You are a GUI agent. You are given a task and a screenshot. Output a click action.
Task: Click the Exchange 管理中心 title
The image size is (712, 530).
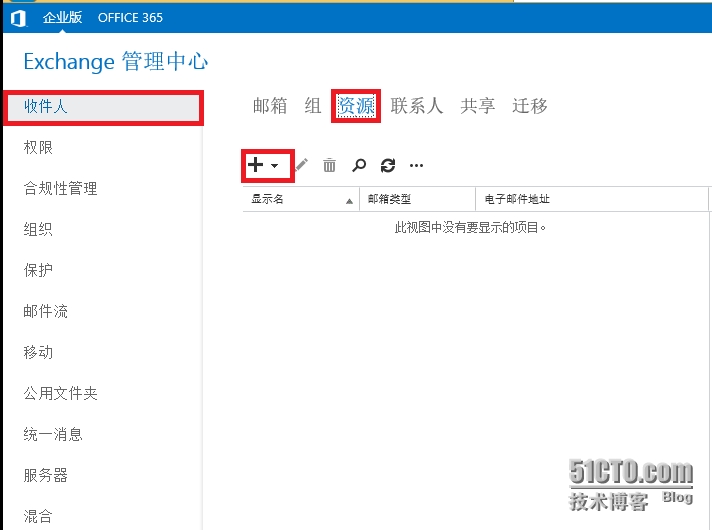tap(116, 61)
